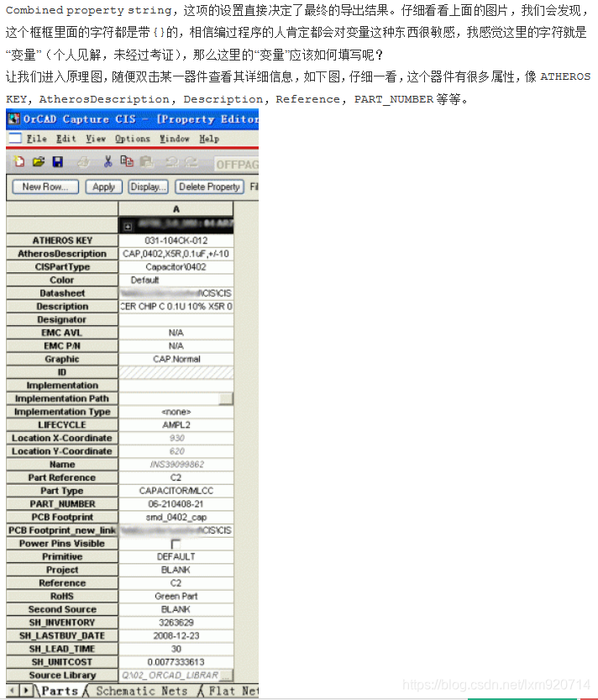
Task: Open the File menu
Action: 37,139
